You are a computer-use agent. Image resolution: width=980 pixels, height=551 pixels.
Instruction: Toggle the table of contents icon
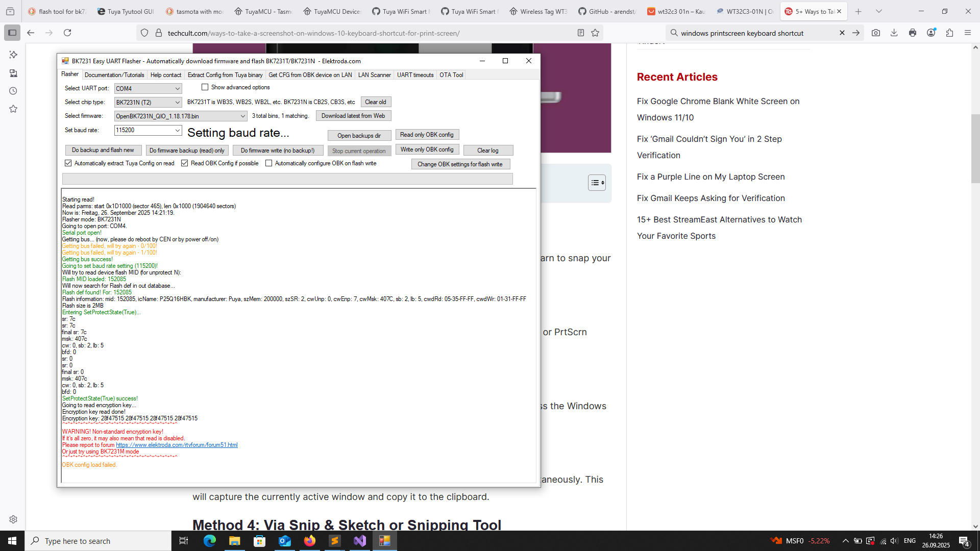pos(597,183)
